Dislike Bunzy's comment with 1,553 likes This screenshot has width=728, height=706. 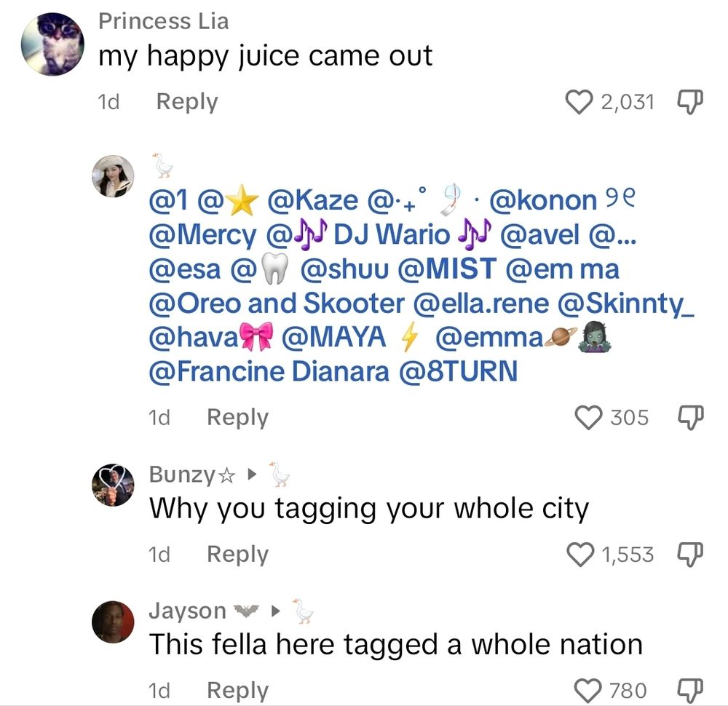(690, 554)
